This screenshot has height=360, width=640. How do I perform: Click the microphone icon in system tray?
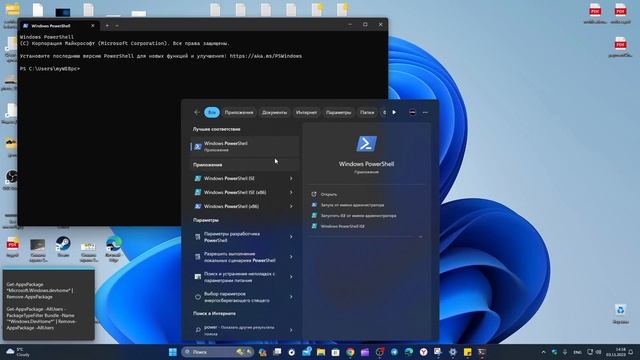(x=565, y=352)
